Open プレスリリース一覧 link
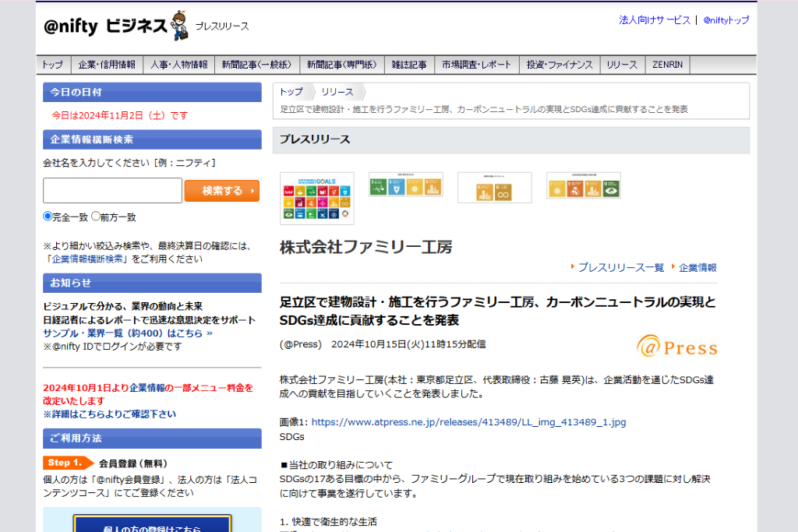This screenshot has width=798, height=532. pyautogui.click(x=621, y=267)
